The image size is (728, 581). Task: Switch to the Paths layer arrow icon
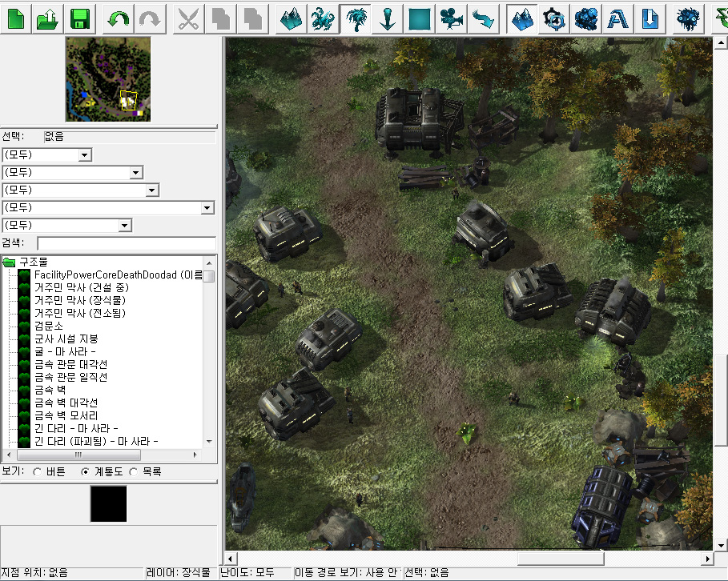[x=483, y=19]
